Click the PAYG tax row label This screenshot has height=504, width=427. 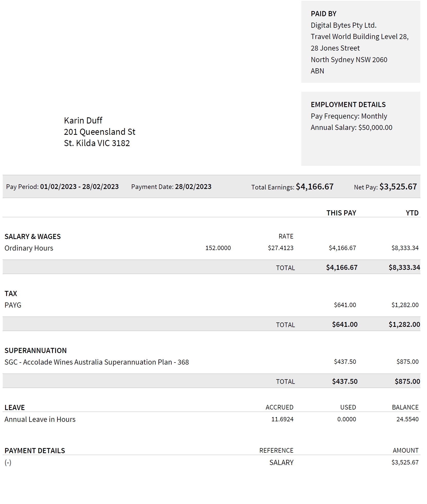click(x=13, y=305)
